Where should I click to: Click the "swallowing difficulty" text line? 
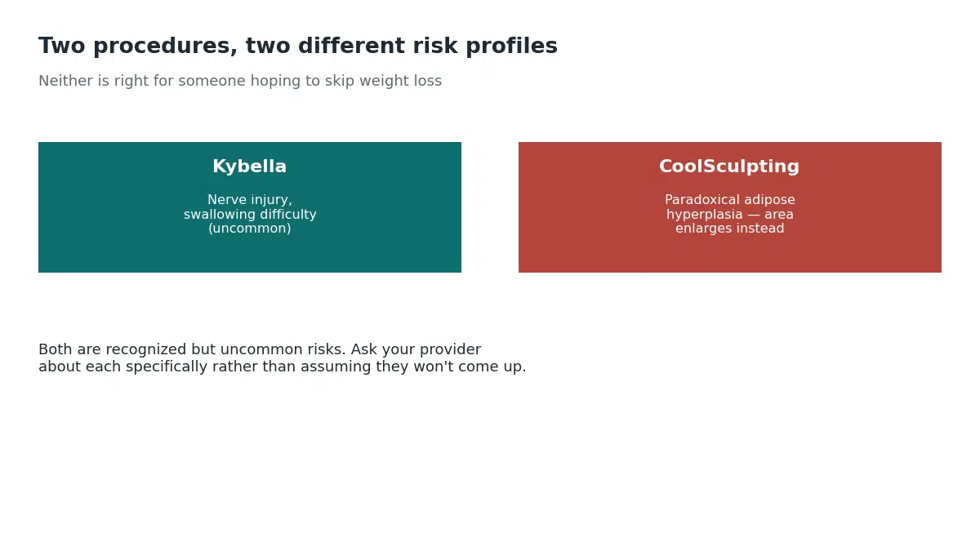[x=250, y=215]
